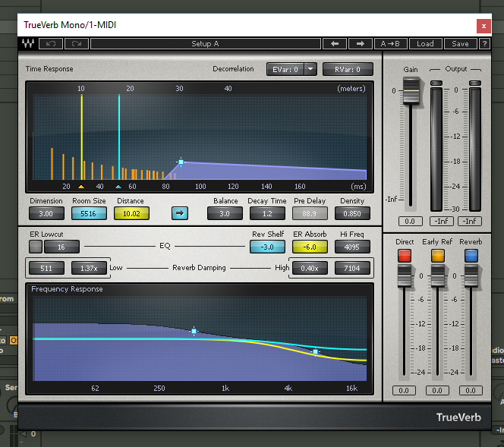Screen dimensions: 504x447
Task: Mute Reverb path with blue button
Action: click(471, 256)
